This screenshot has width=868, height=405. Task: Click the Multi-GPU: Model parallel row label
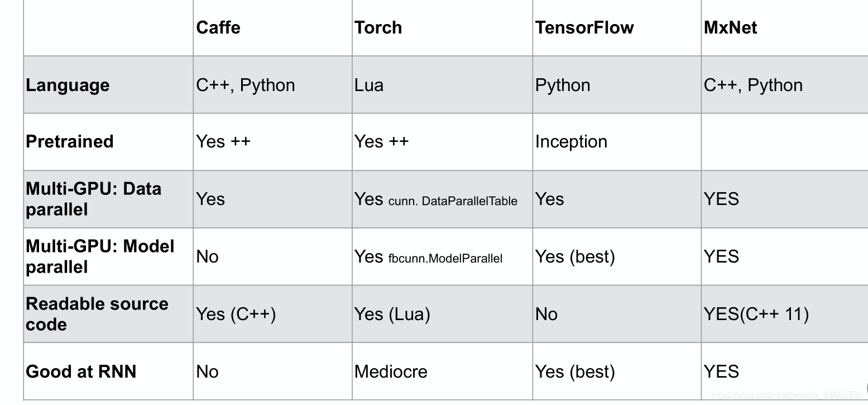pyautogui.click(x=100, y=256)
